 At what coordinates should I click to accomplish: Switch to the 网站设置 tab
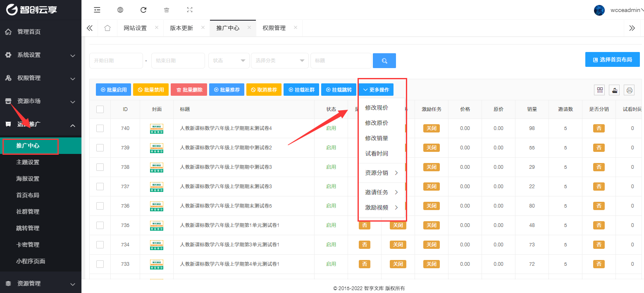135,28
